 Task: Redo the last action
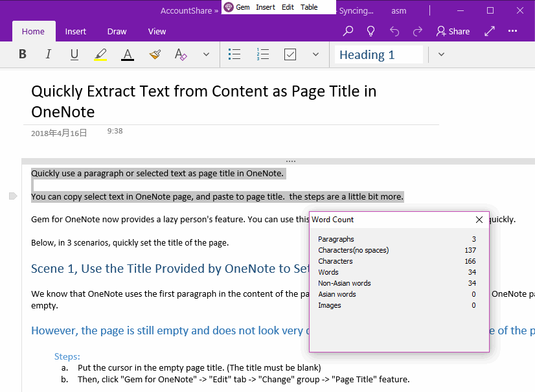[x=418, y=31]
